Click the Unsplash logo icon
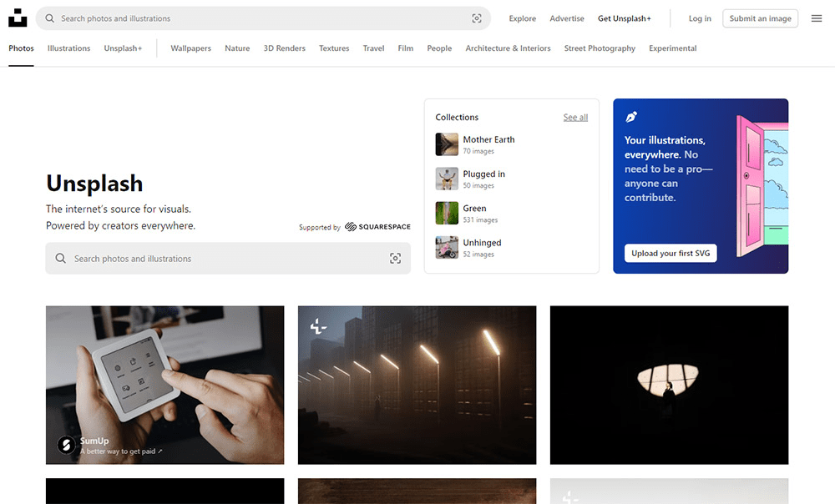Viewport: 835px width, 504px height. 18,18
